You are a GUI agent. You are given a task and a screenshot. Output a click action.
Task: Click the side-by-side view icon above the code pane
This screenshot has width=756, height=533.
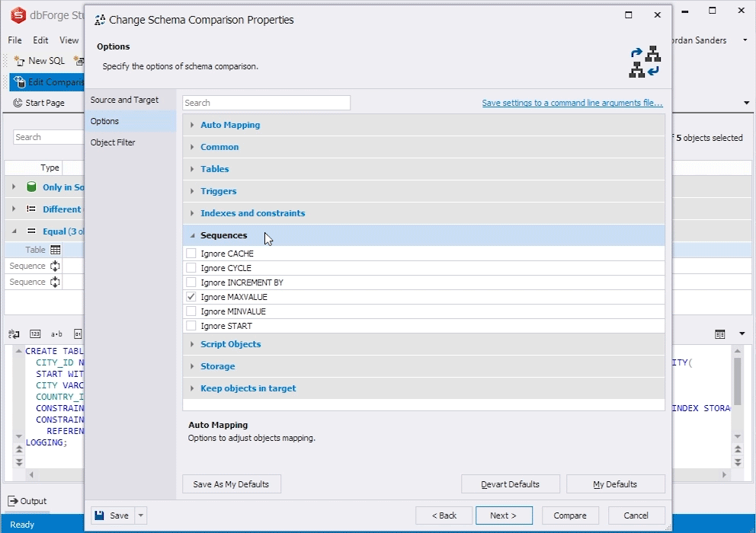click(720, 334)
